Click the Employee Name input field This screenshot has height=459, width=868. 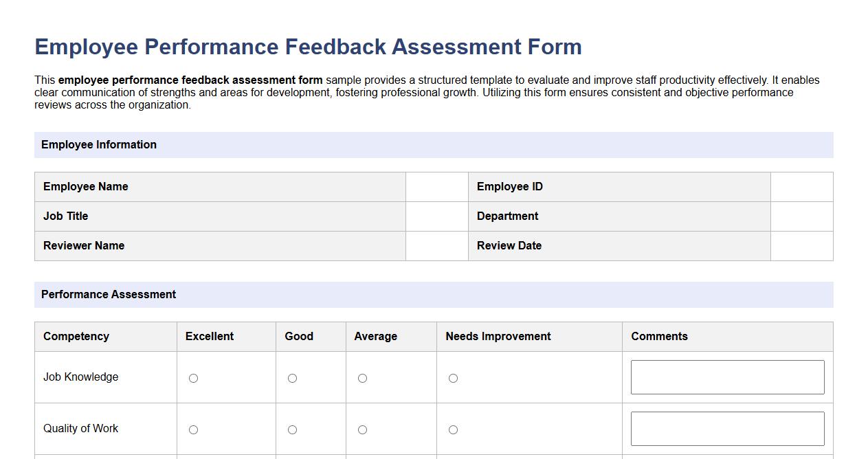pos(436,186)
